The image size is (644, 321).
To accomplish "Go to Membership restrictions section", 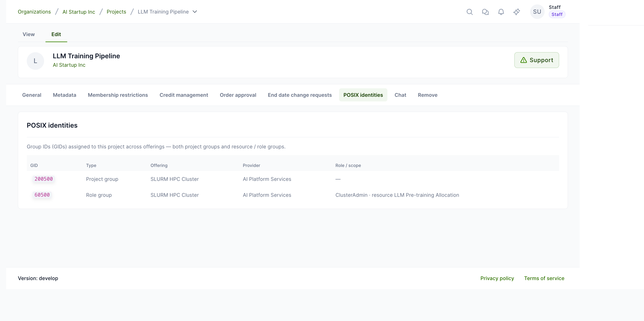I will pos(118,95).
